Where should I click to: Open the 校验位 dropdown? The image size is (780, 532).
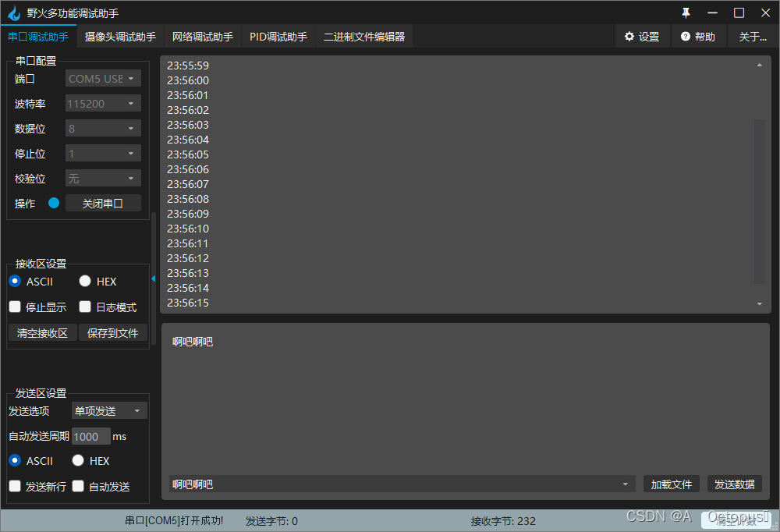[104, 178]
